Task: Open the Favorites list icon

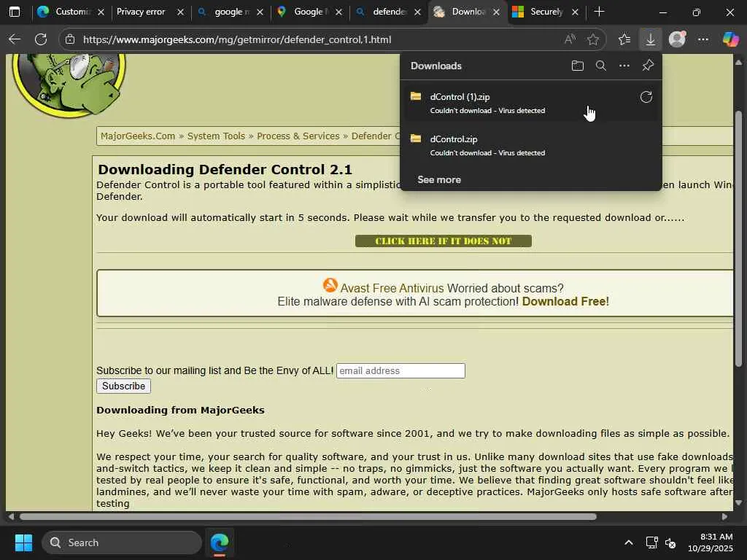Action: 624,39
